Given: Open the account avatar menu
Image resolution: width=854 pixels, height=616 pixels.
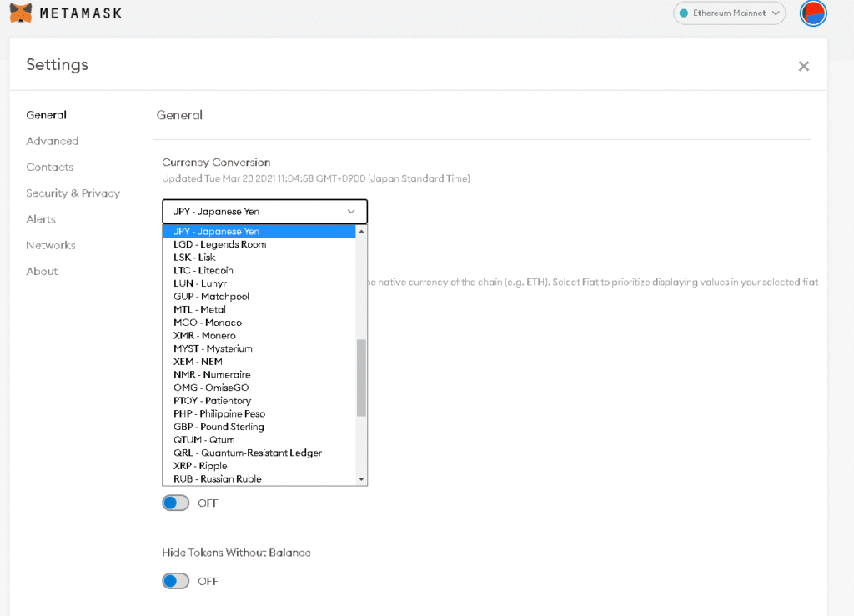Looking at the screenshot, I should click(812, 13).
